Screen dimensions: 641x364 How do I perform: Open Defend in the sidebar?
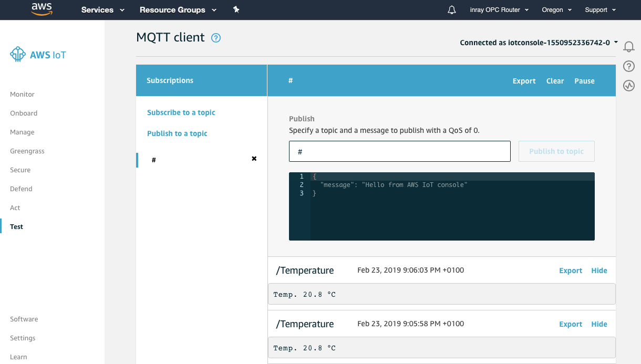[21, 189]
